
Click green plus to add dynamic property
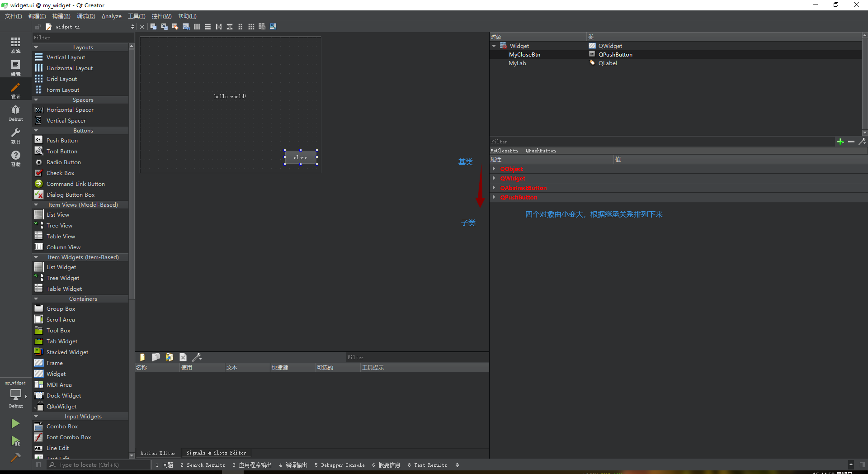[x=840, y=142]
